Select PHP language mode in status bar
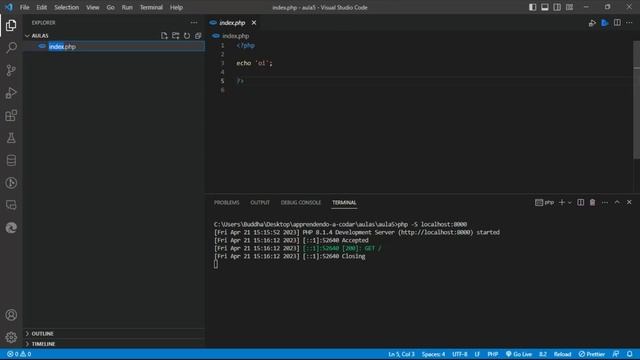This screenshot has width=640, height=360. coord(493,354)
